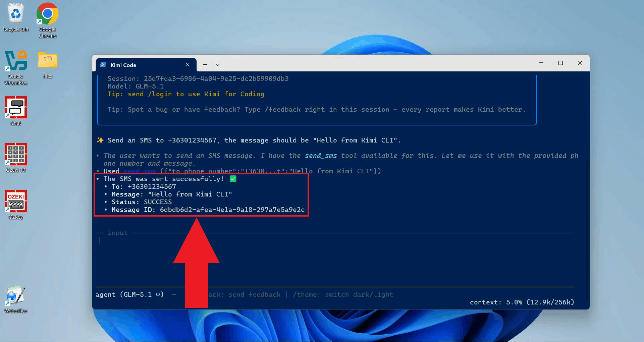Click the "/theme: switch dark/light" hint
The width and height of the screenshot is (644, 342).
343,294
